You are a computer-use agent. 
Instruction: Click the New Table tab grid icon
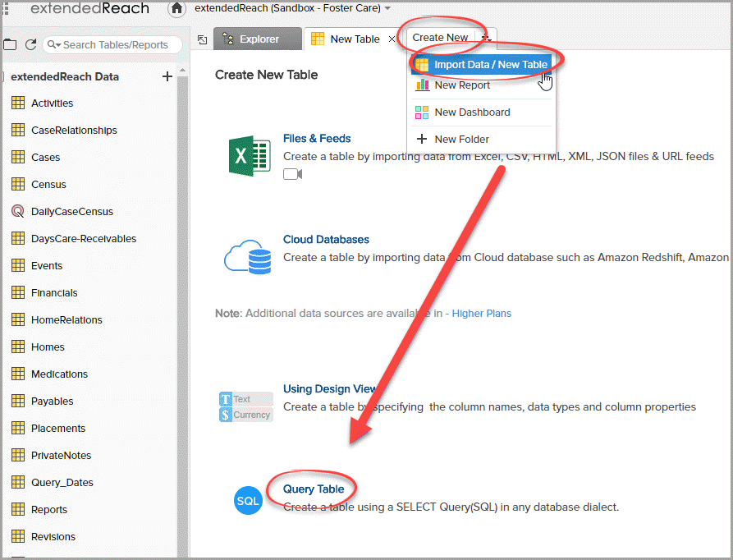(318, 39)
